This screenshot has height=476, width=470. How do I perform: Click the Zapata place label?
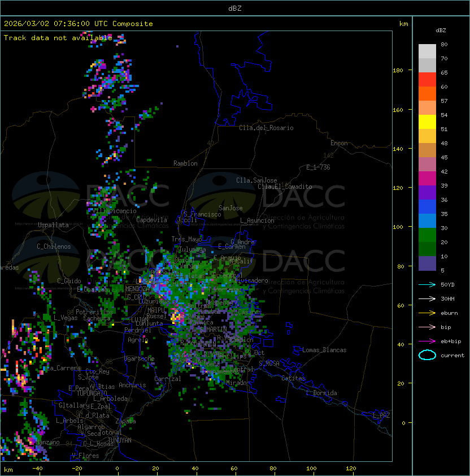click(125, 421)
